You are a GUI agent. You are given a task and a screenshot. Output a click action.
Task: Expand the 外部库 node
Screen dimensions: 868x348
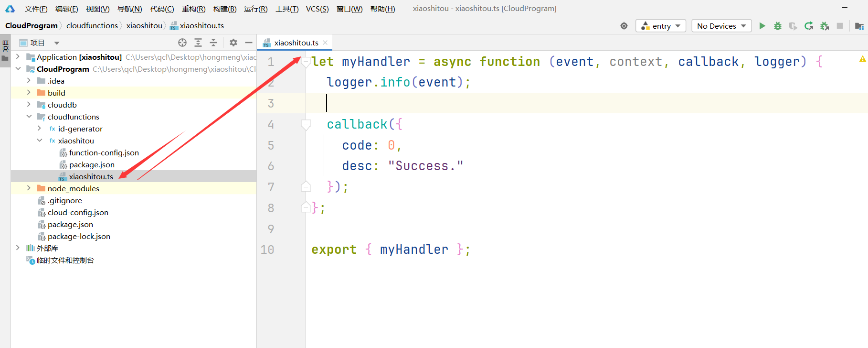[18, 248]
